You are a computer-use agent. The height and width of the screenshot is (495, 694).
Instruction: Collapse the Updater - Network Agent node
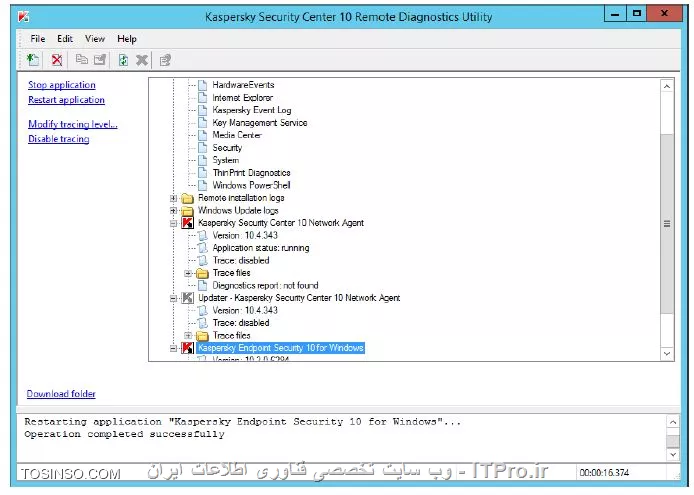coord(174,298)
